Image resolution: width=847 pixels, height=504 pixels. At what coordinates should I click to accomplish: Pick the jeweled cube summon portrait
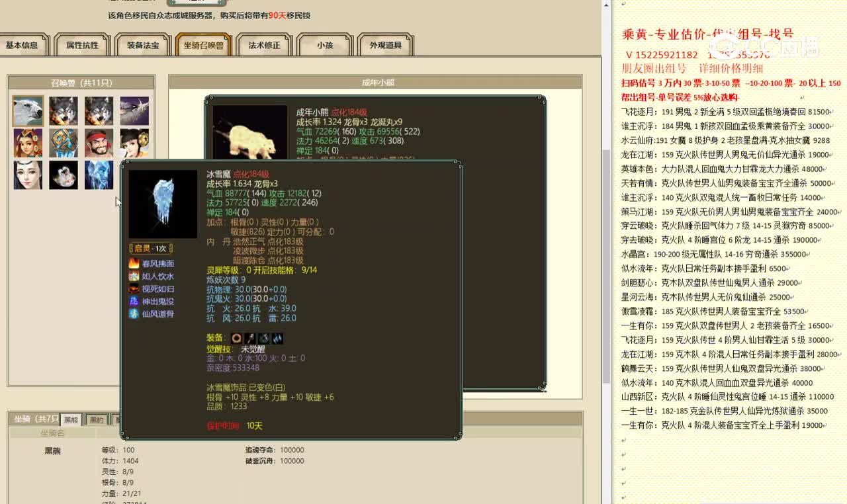pyautogui.click(x=64, y=143)
